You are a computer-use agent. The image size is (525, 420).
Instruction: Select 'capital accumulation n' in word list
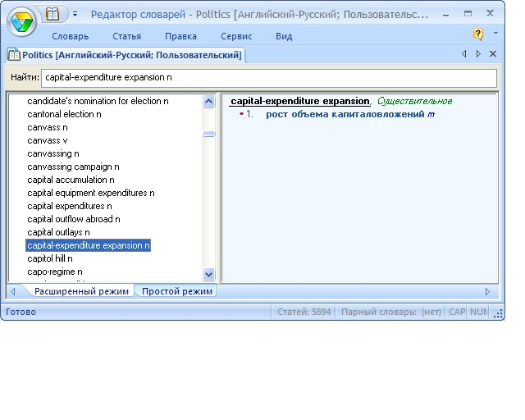click(71, 180)
